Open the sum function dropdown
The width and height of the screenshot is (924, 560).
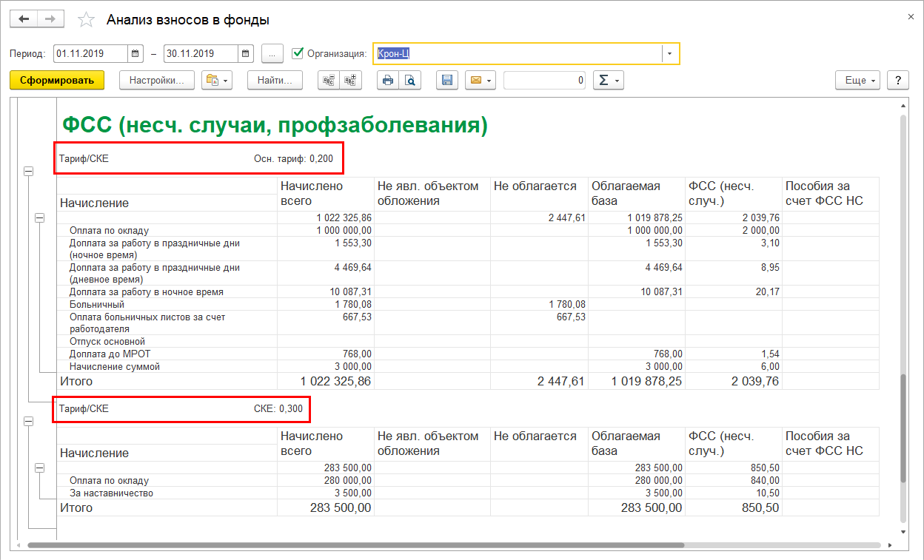pyautogui.click(x=608, y=81)
